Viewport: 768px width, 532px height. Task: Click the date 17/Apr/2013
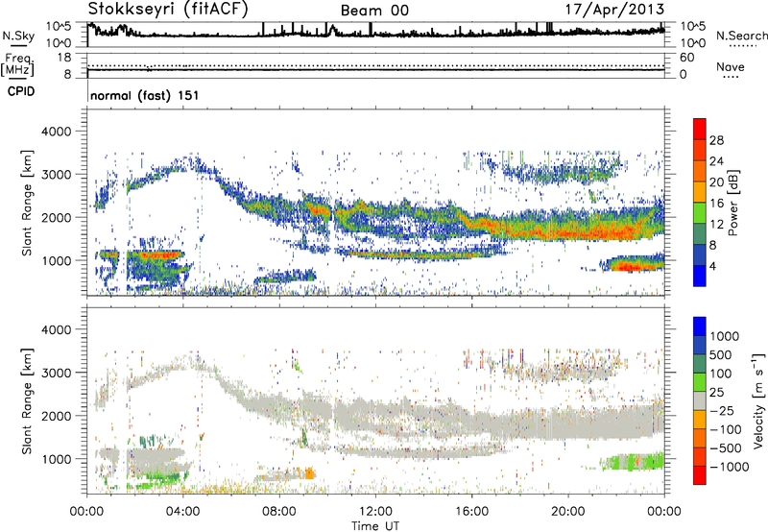point(614,9)
